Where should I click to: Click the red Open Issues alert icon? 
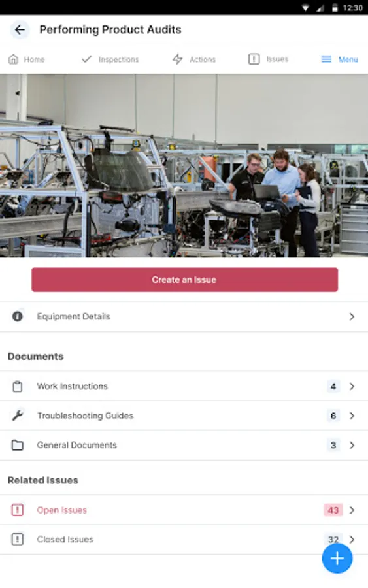17,510
